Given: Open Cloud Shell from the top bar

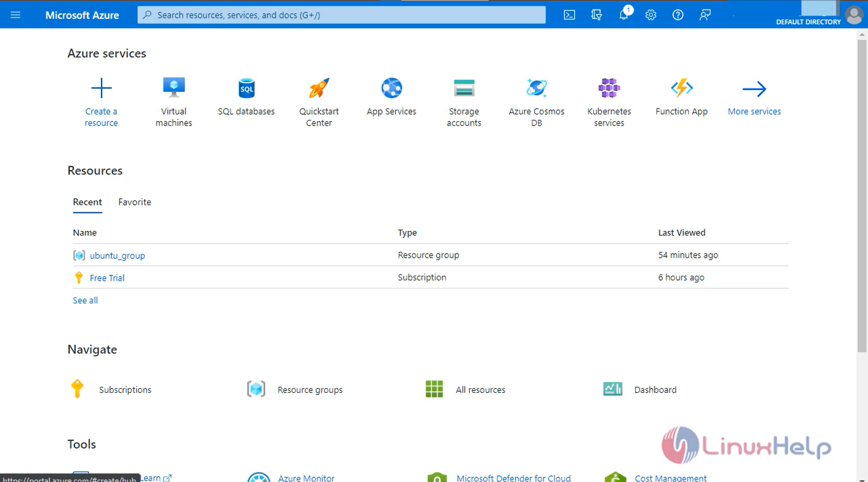Looking at the screenshot, I should pyautogui.click(x=569, y=15).
